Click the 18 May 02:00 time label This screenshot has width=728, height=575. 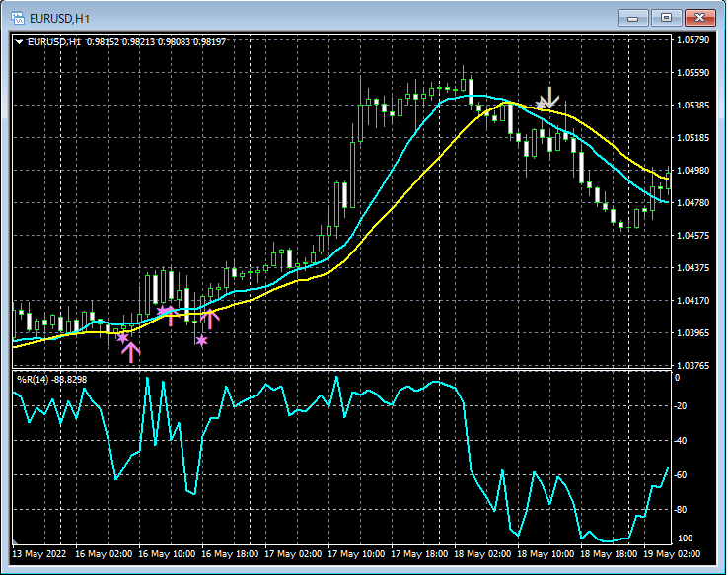[x=482, y=554]
